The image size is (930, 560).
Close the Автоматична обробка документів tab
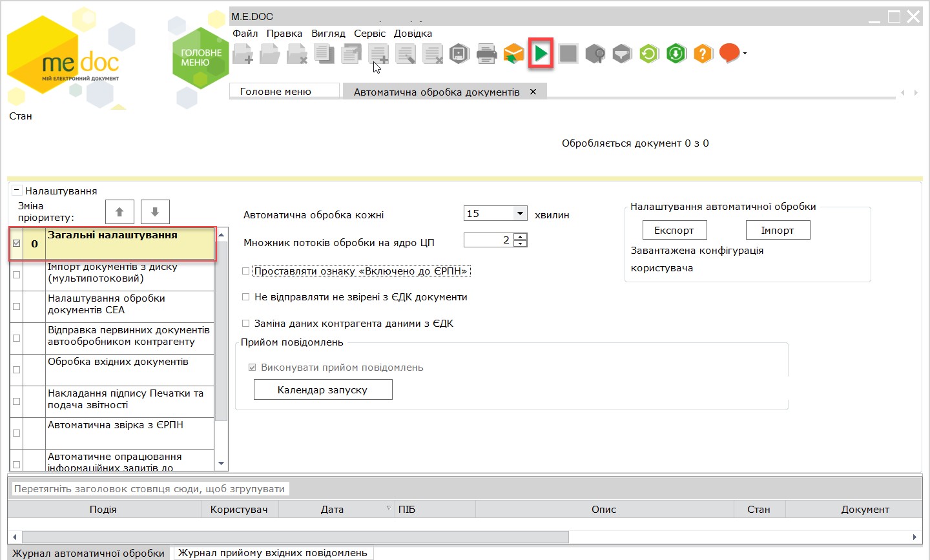pyautogui.click(x=533, y=92)
